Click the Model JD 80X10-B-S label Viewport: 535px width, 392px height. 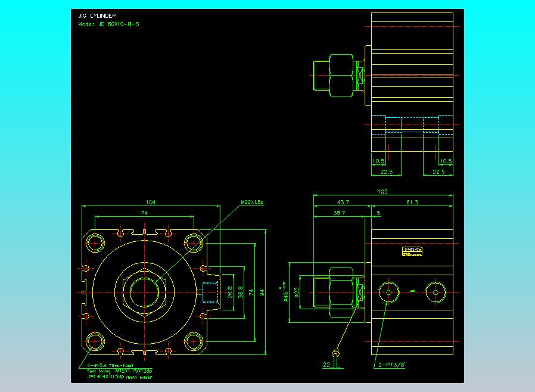click(x=108, y=24)
